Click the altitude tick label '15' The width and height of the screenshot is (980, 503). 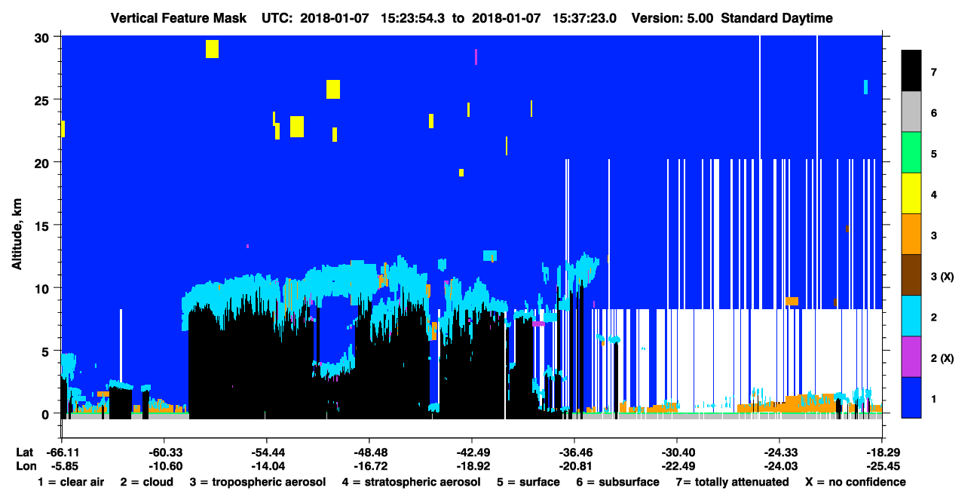click(43, 225)
